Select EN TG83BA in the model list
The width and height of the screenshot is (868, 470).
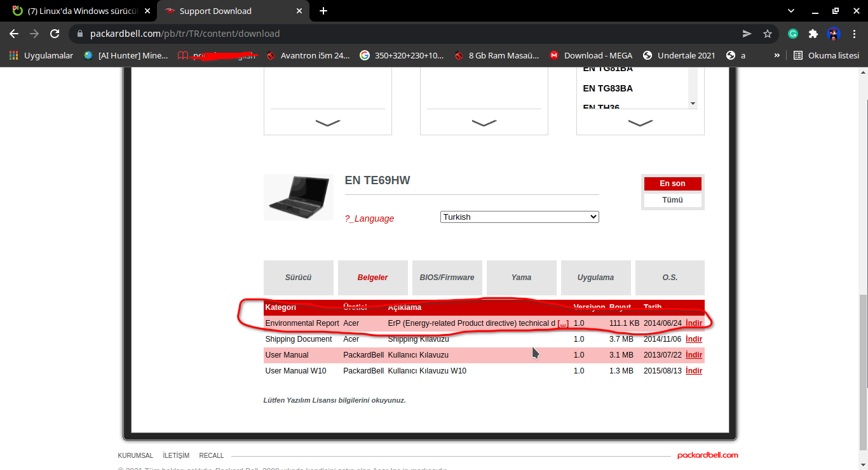tap(607, 88)
